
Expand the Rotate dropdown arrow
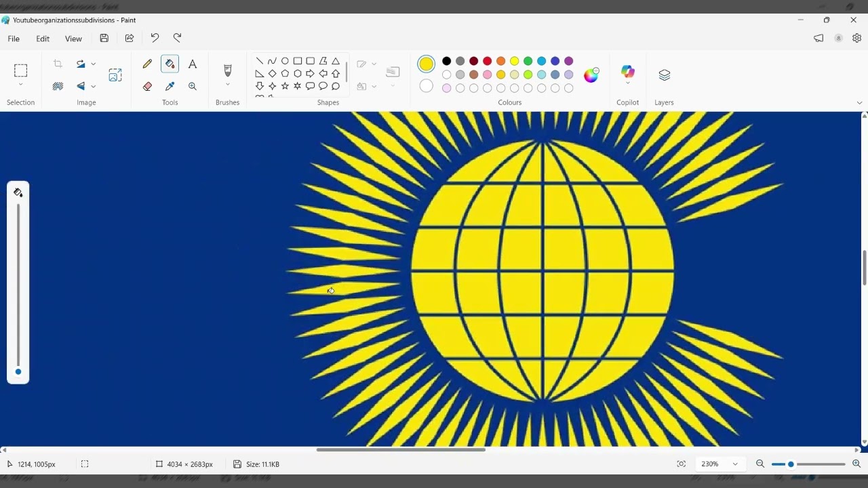click(x=94, y=64)
